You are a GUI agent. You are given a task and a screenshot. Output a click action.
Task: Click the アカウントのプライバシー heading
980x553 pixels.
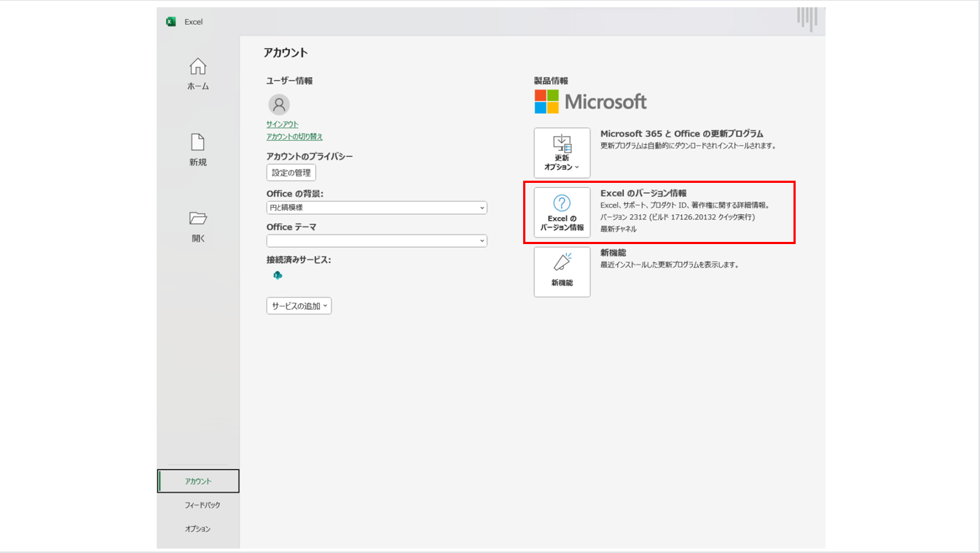point(310,157)
